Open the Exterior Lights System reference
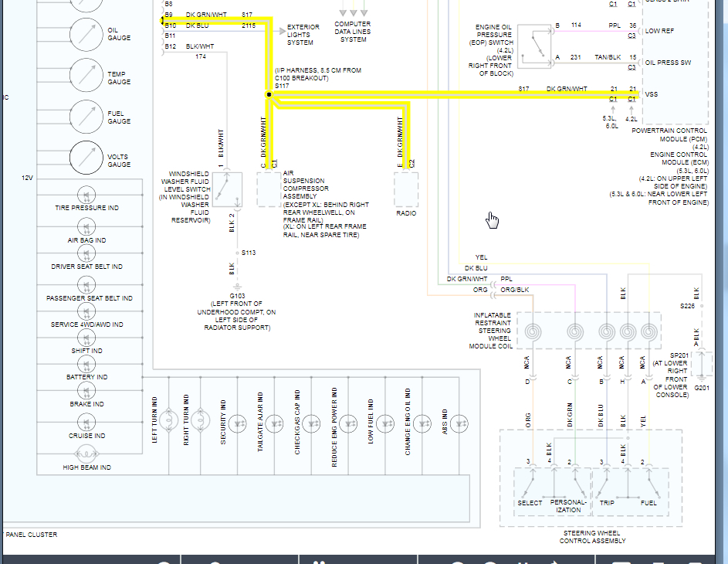 pos(303,34)
